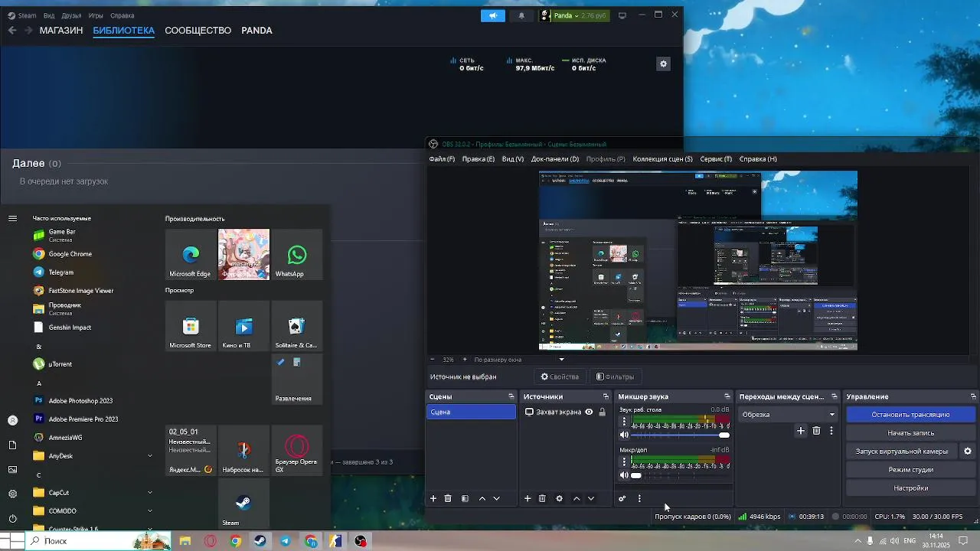Open Steam notifications bell
980x551 pixels.
(x=521, y=15)
